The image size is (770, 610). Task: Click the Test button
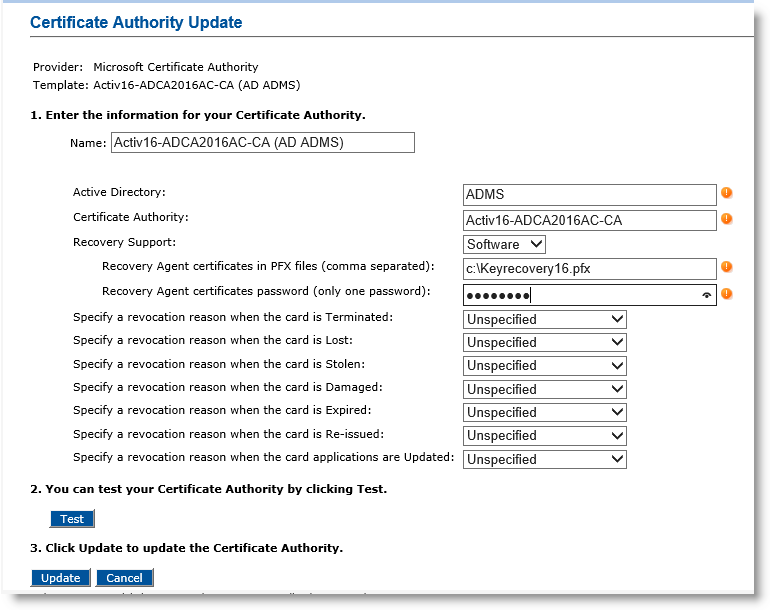point(72,519)
